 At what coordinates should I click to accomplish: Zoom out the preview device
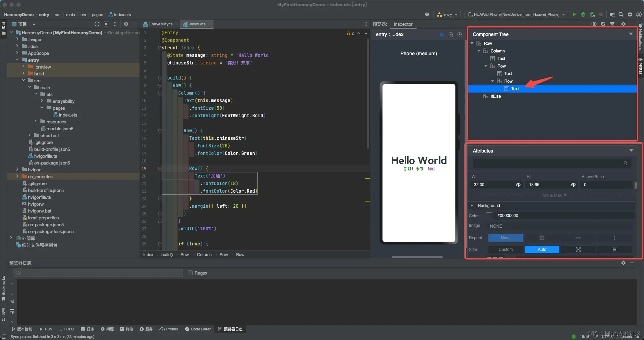point(451,35)
